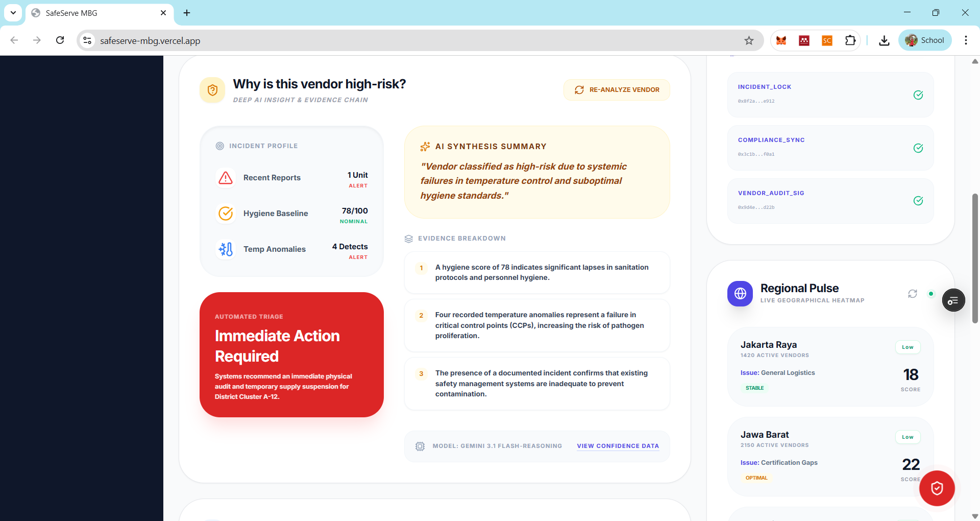Select the Jakarta Raya region name
Image resolution: width=980 pixels, height=521 pixels.
coord(769,345)
